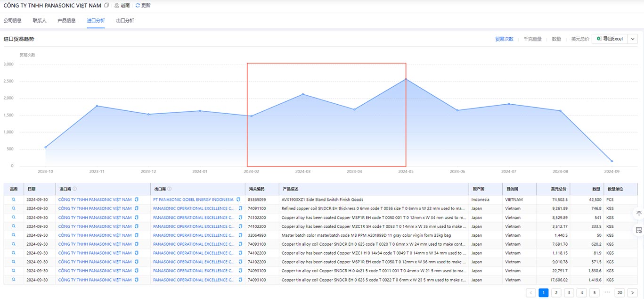Screen dimensions: 644x299
Task: Click the pagination ellipsis to skip pages
Action: tap(607, 293)
